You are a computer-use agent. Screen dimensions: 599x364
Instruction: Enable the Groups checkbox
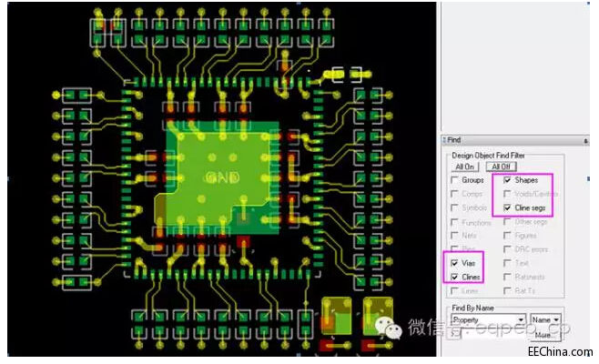pyautogui.click(x=455, y=180)
